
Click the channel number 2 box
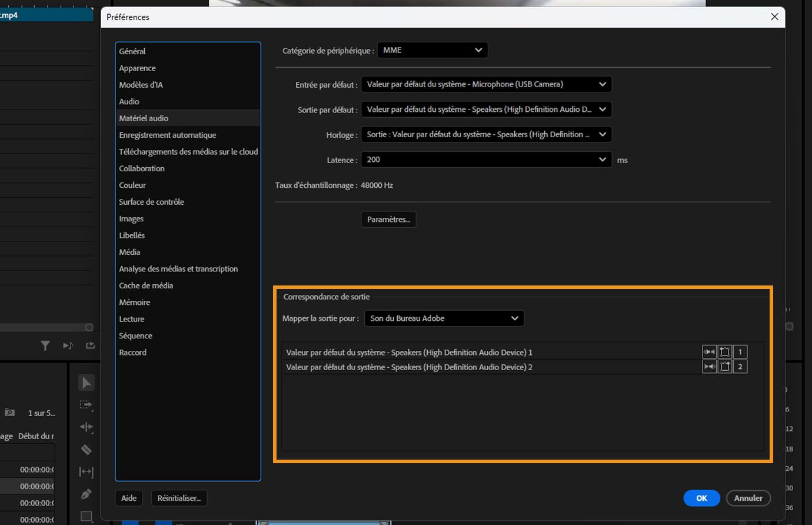coord(740,367)
